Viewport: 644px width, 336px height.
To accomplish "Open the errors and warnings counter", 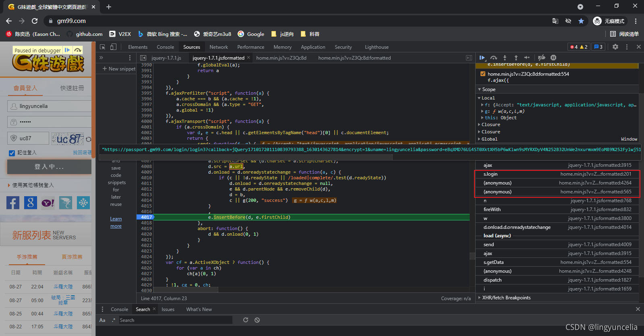I will pos(579,47).
